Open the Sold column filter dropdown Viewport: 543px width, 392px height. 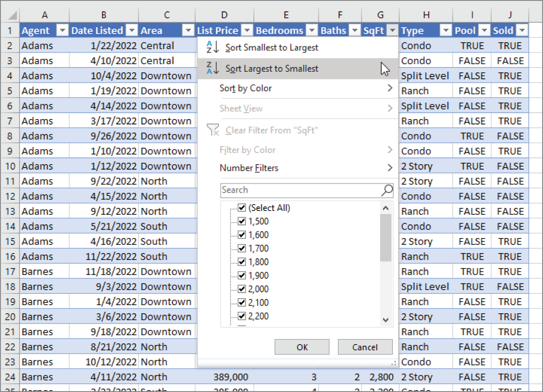[x=522, y=30]
